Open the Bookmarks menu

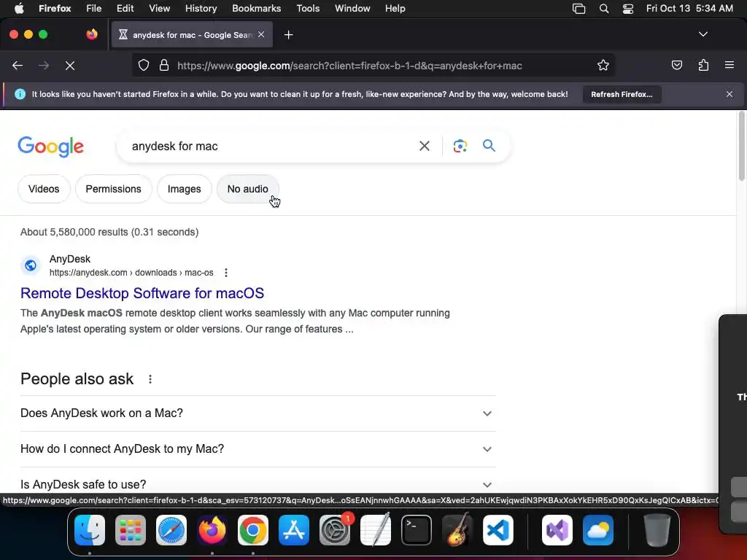tap(256, 9)
